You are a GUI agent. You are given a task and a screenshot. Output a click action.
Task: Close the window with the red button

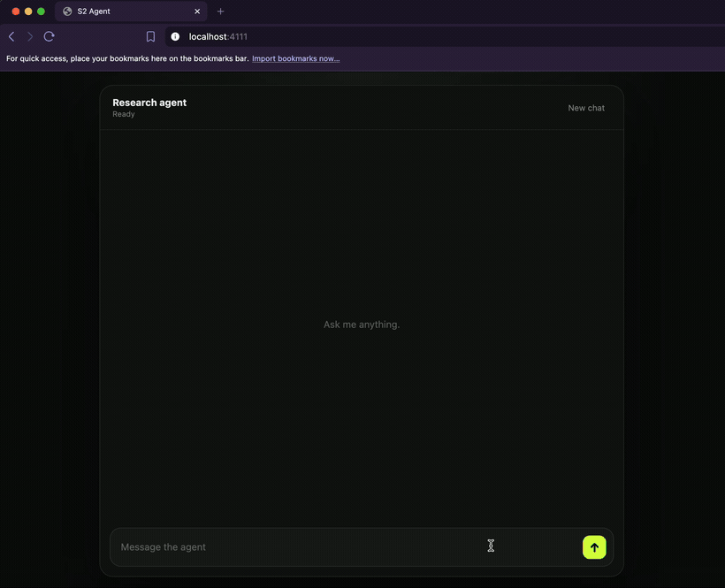[x=16, y=11]
